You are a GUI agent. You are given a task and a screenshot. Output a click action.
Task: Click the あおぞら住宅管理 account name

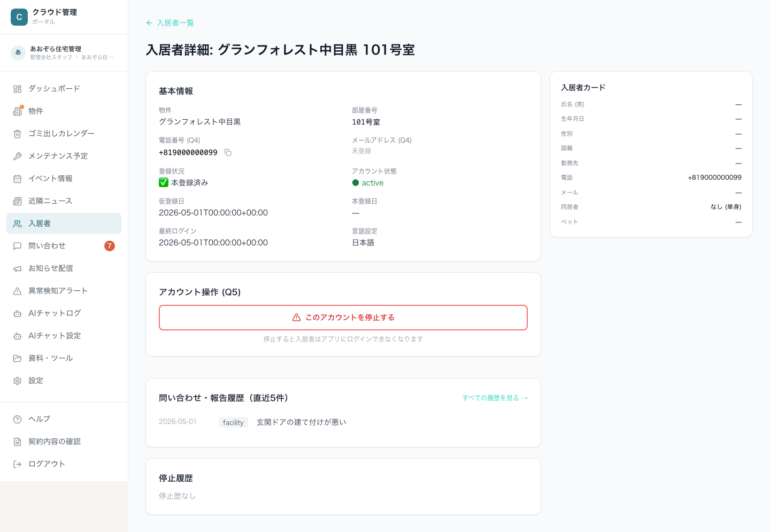click(x=56, y=49)
